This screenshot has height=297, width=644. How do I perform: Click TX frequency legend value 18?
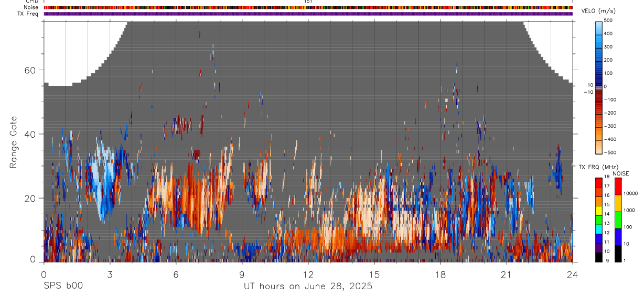pos(607,178)
